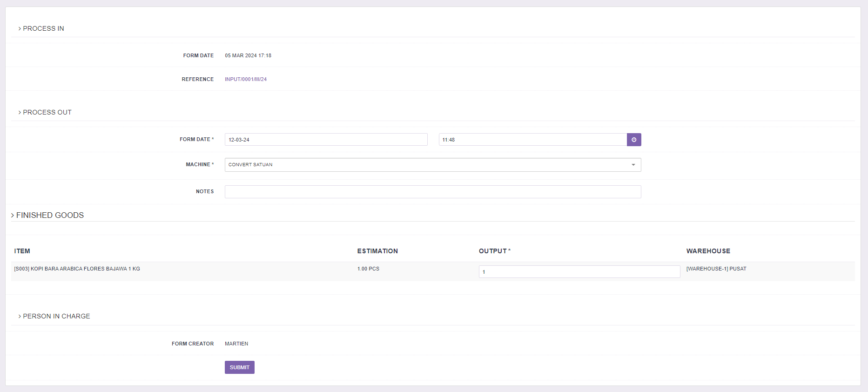Click the ESTIMATION column header
868x392 pixels.
pos(377,251)
